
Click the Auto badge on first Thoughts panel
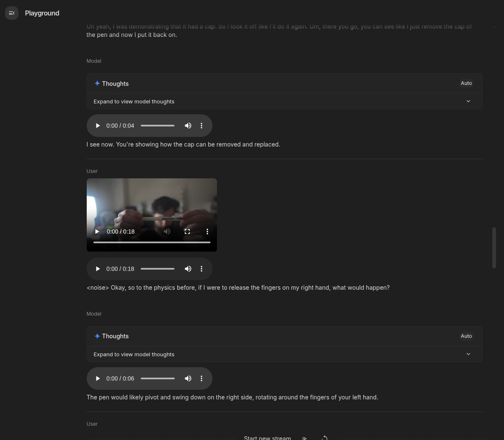click(466, 83)
